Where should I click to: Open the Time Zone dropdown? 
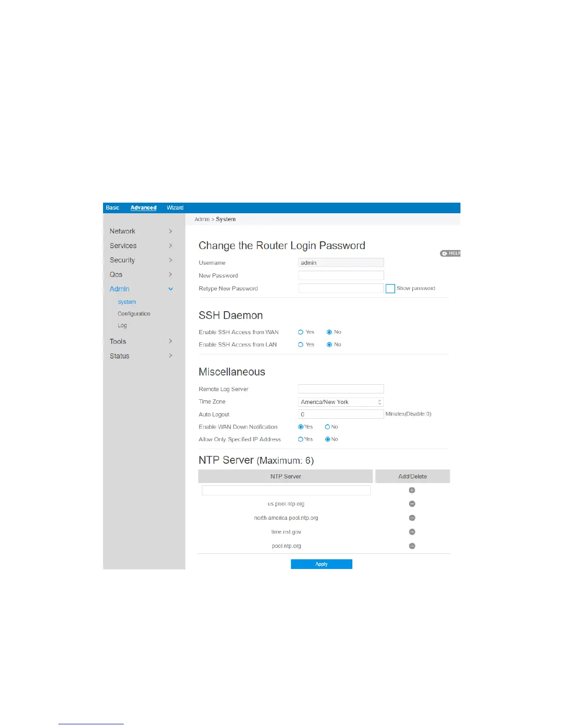pyautogui.click(x=341, y=402)
